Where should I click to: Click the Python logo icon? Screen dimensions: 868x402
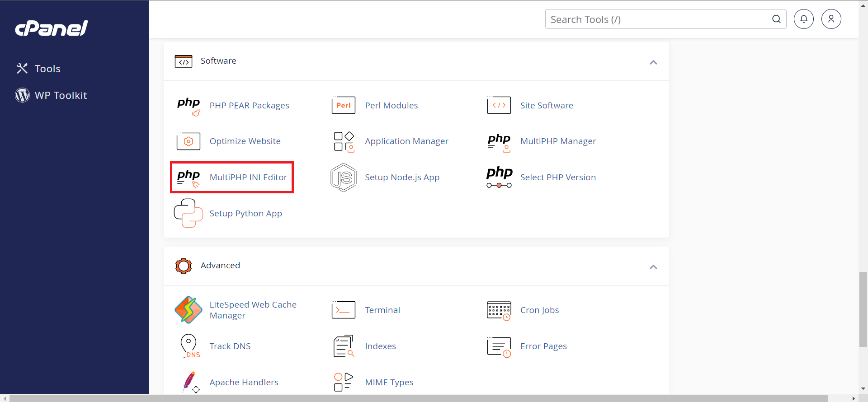coord(189,213)
